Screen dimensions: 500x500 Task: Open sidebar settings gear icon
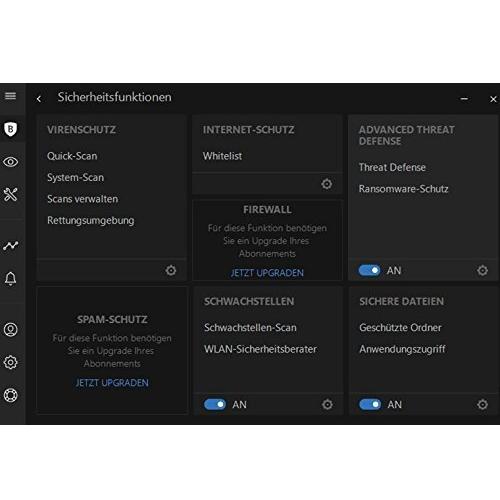[x=11, y=362]
